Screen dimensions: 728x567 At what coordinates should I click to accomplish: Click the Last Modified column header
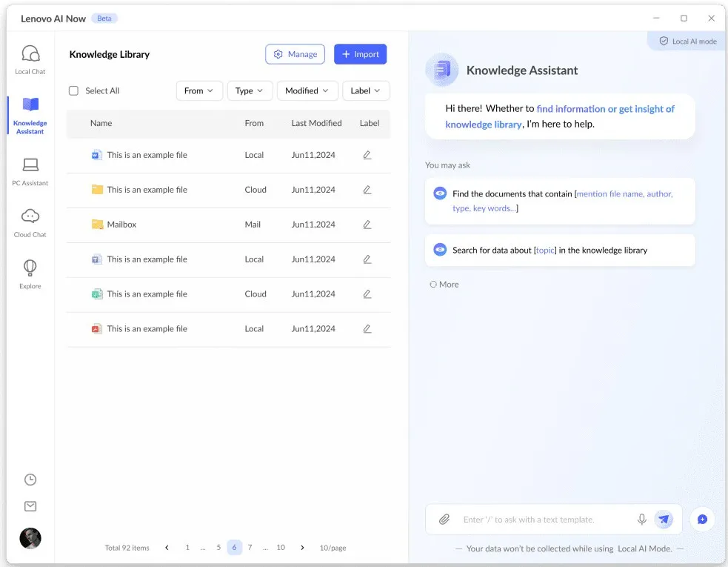[317, 123]
